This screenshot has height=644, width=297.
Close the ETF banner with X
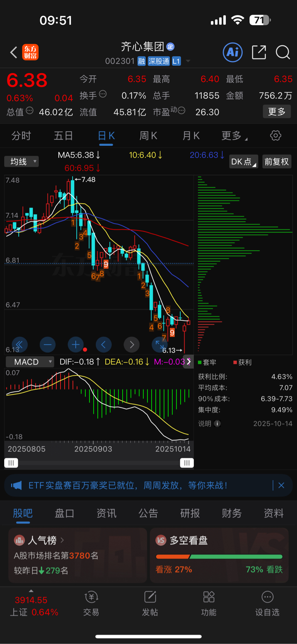tap(281, 485)
